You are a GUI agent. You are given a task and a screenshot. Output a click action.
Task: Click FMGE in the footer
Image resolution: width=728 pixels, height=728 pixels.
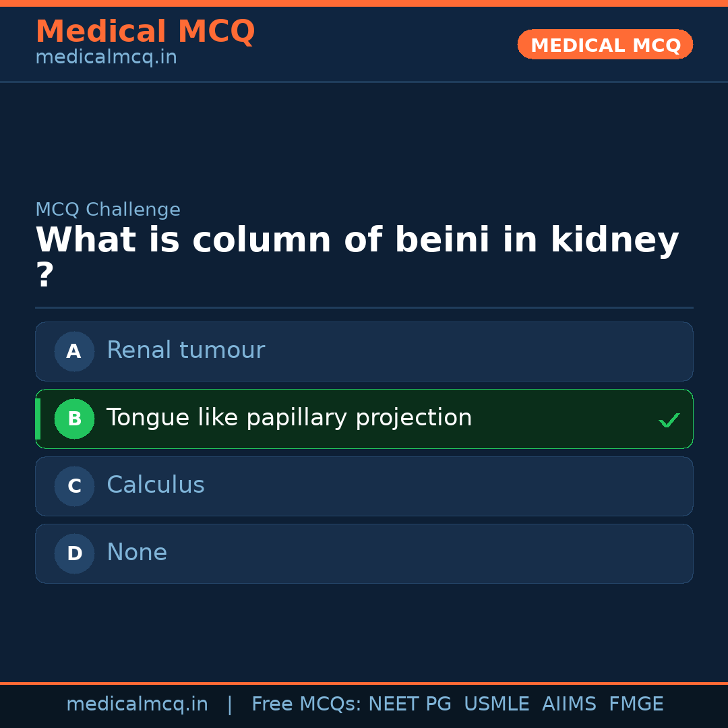click(x=636, y=704)
